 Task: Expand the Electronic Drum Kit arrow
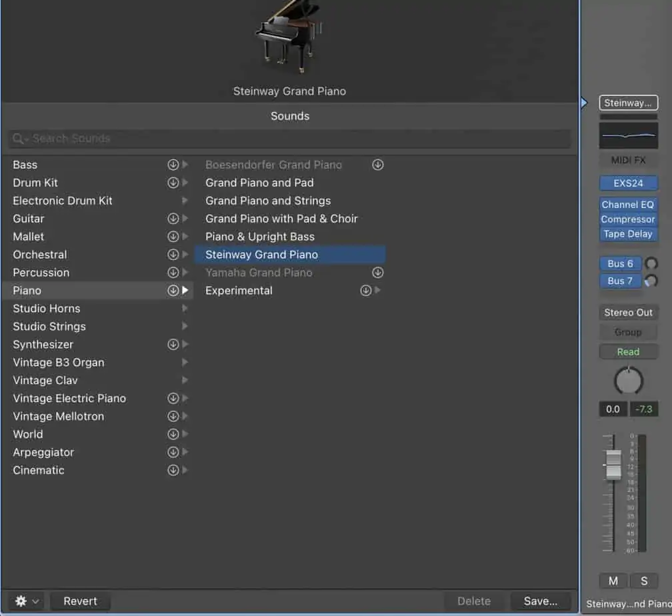[x=185, y=201]
